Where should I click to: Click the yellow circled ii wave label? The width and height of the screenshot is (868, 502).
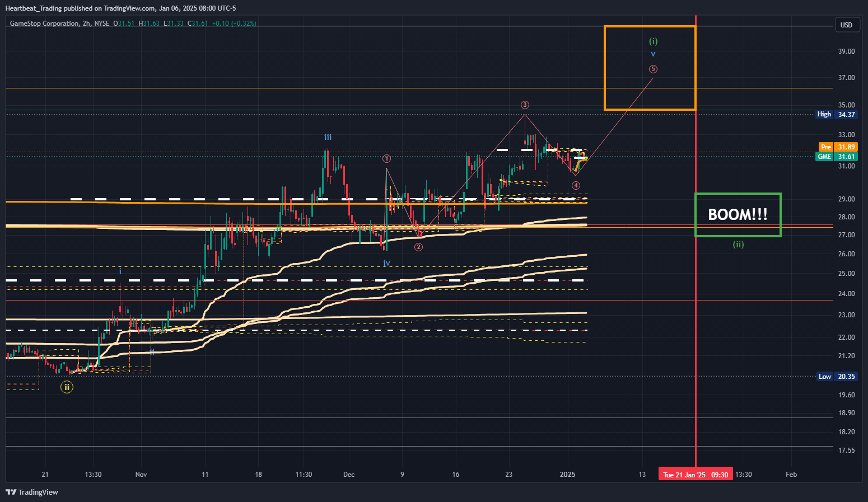click(x=67, y=387)
